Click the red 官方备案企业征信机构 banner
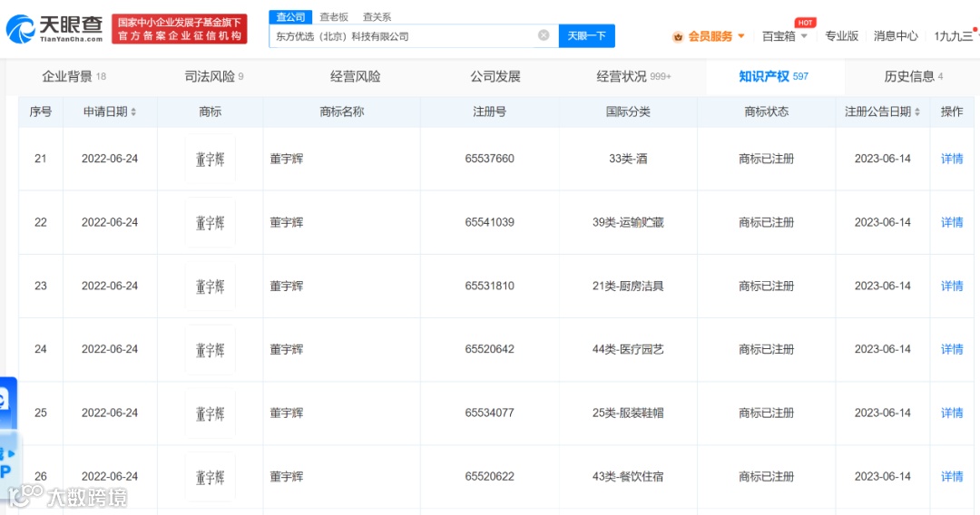The width and height of the screenshot is (980, 515). [180, 29]
